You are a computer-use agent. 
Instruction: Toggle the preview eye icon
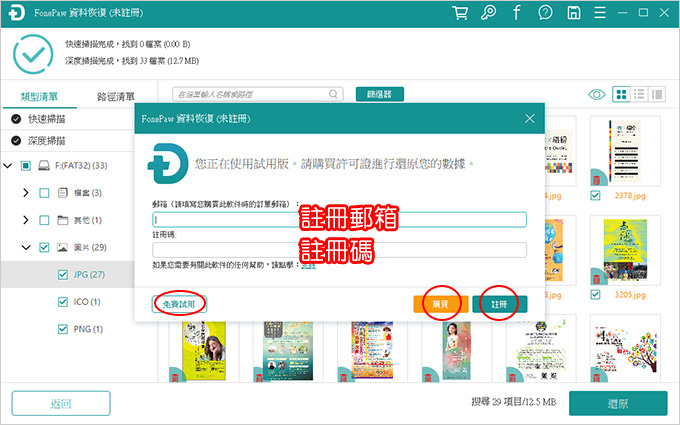597,94
